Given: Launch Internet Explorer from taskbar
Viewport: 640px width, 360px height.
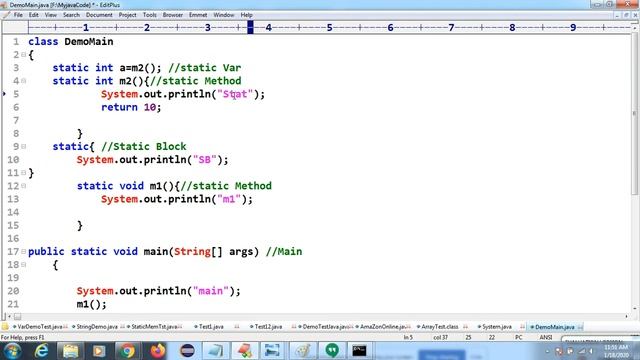Looking at the screenshot, I should [x=41, y=351].
